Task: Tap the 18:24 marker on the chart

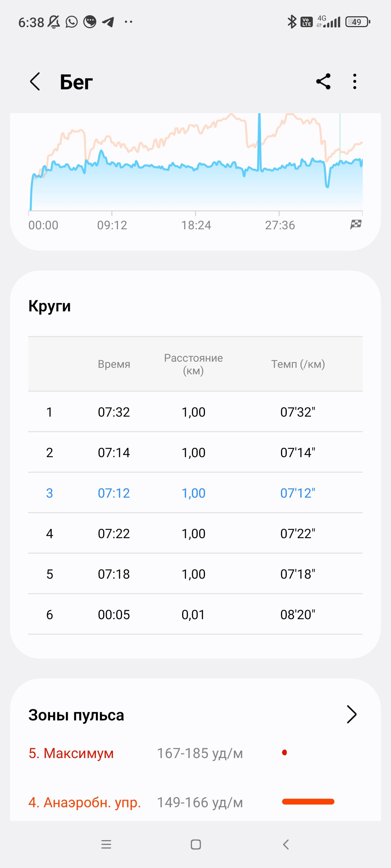Action: point(196,225)
